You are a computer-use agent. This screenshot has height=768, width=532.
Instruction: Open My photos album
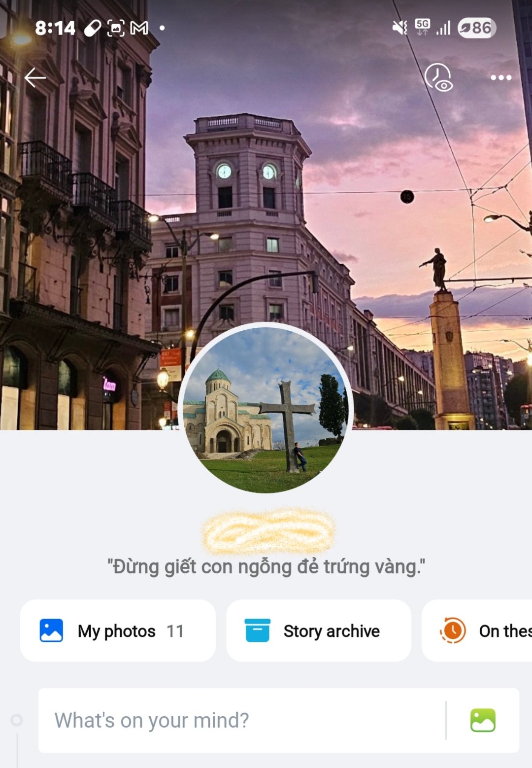point(118,630)
